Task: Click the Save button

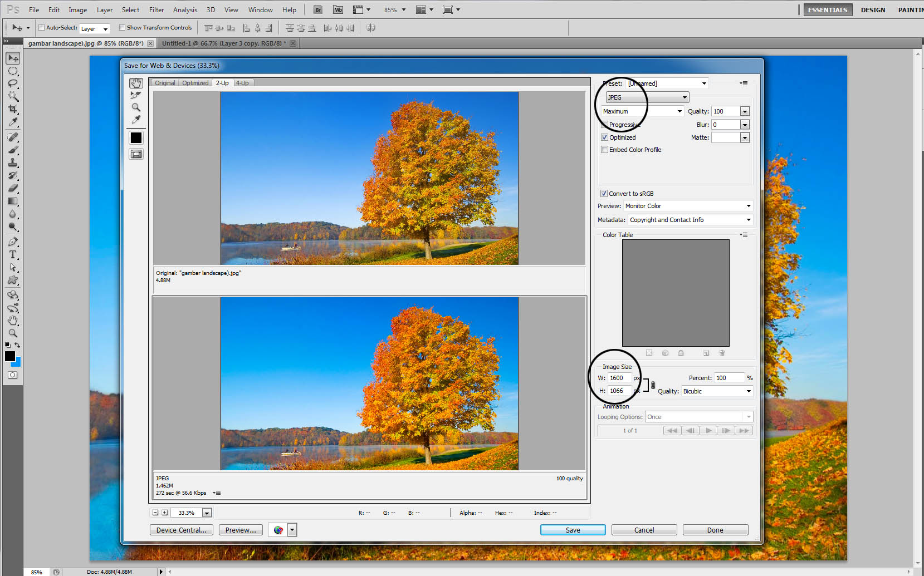Action: pos(573,529)
